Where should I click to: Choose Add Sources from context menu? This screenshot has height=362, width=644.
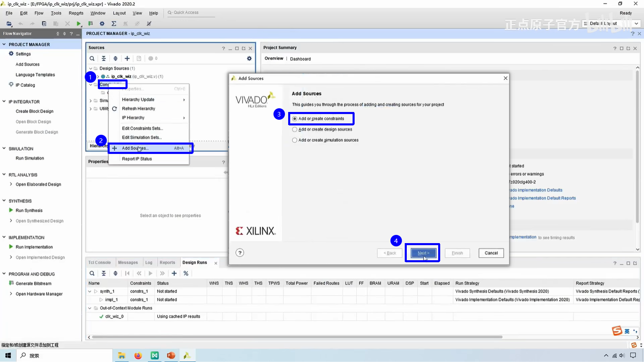(x=149, y=148)
